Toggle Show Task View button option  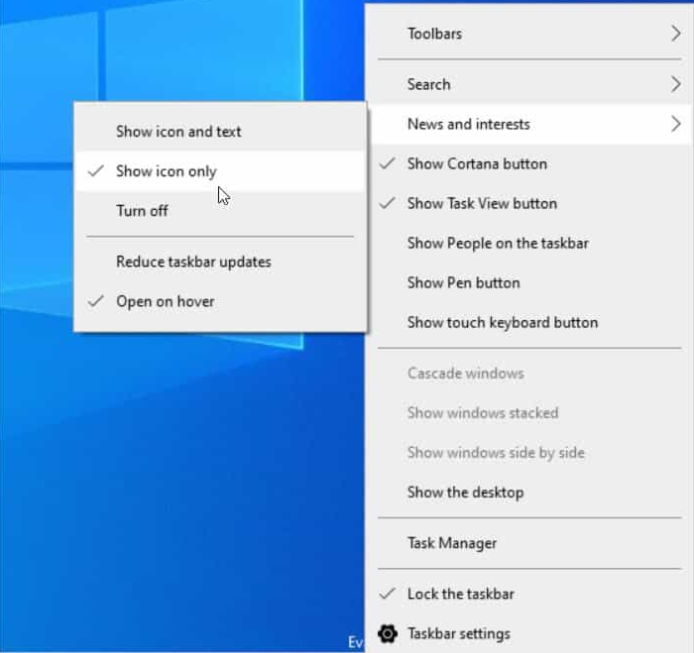[x=481, y=203]
